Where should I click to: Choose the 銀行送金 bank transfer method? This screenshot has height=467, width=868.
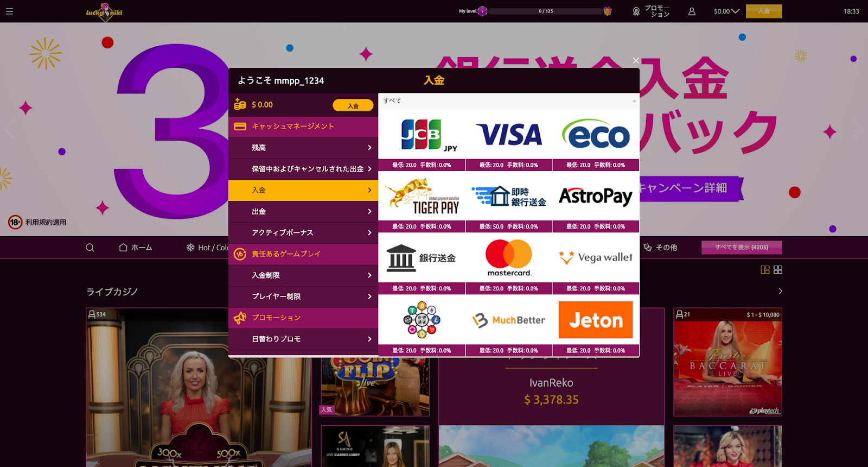click(422, 264)
